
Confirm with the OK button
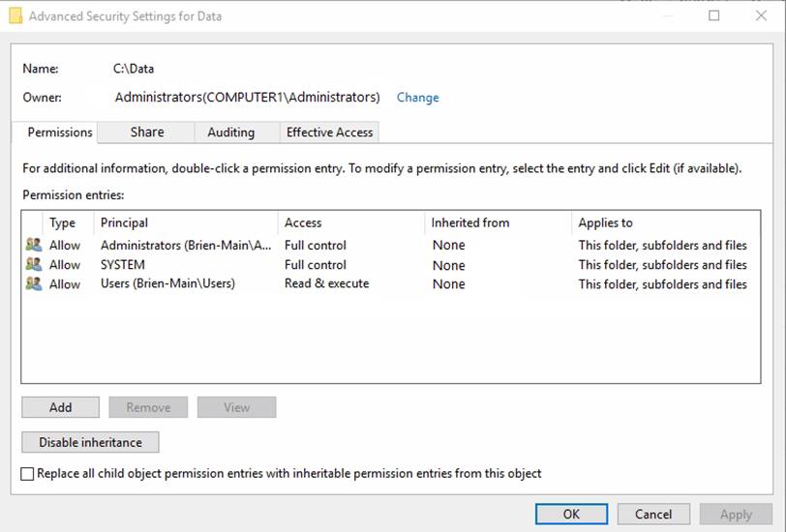click(571, 515)
